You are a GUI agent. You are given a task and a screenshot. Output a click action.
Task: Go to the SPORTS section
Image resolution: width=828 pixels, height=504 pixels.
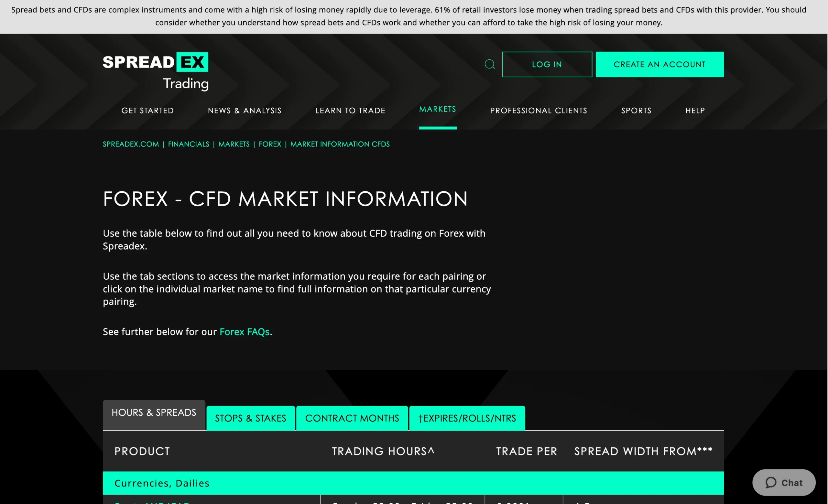[x=636, y=111]
